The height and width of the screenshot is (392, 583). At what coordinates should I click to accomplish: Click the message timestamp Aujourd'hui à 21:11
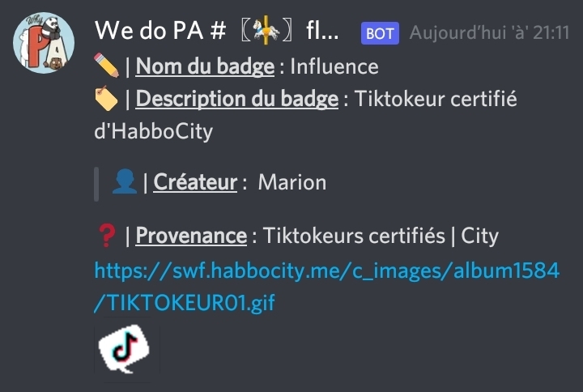click(x=489, y=33)
